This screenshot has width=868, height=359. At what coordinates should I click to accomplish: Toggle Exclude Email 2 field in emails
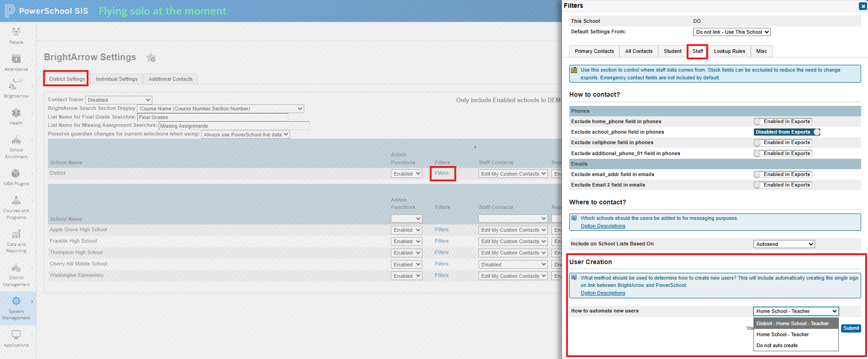(783, 185)
